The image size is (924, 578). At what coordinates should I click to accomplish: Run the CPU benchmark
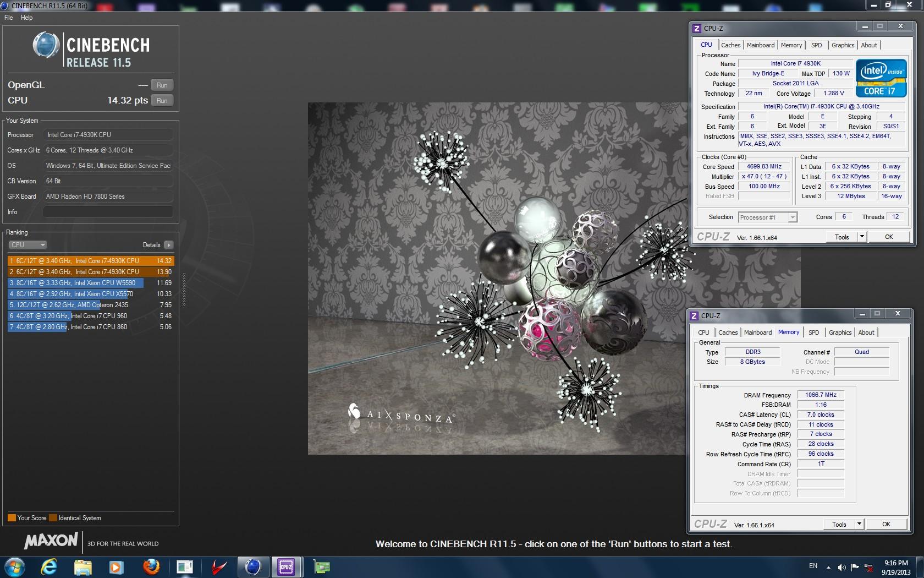click(x=162, y=101)
